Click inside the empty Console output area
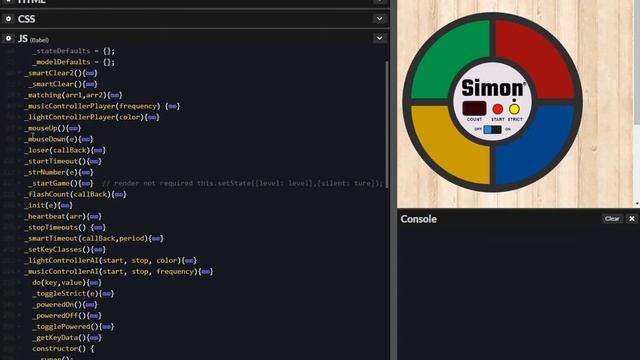The height and width of the screenshot is (360, 640). [518, 294]
